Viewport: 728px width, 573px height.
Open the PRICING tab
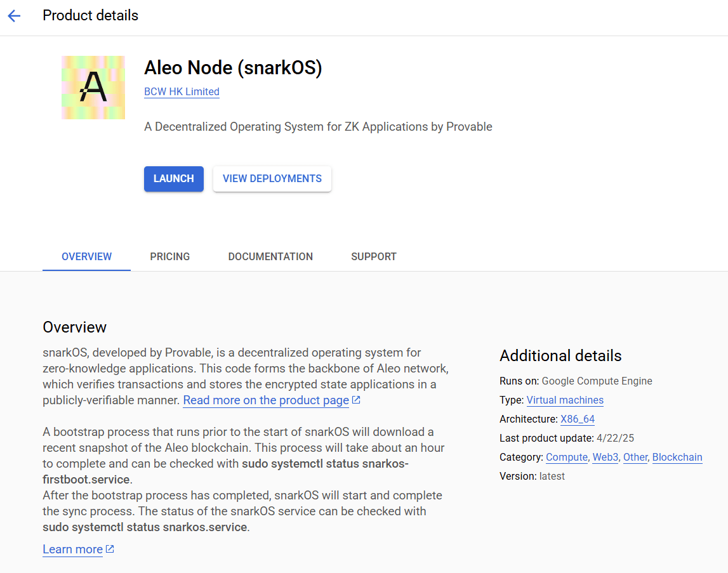pos(170,256)
